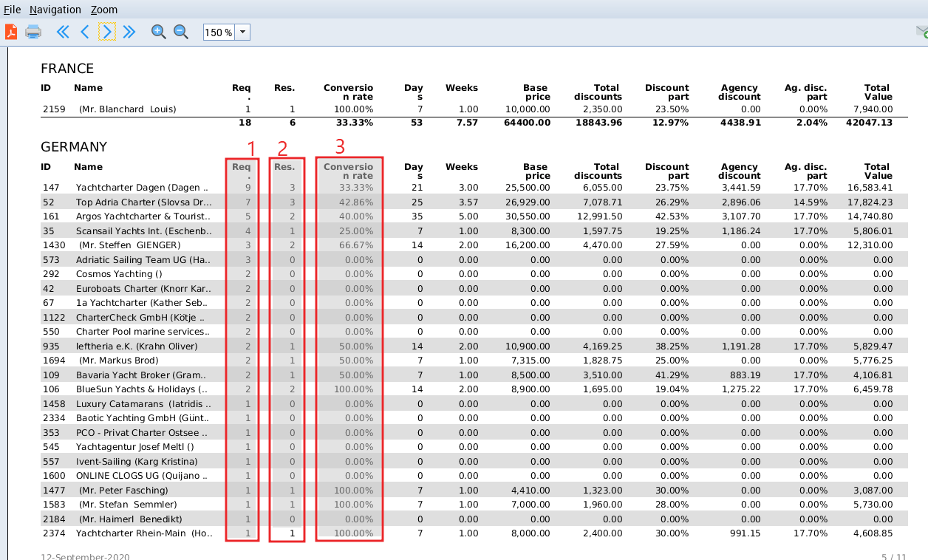Print the current report
928x560 pixels.
pos(33,32)
